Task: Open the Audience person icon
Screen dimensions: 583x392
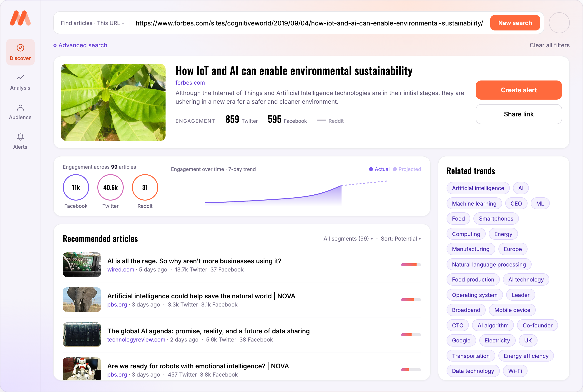Action: click(x=20, y=108)
